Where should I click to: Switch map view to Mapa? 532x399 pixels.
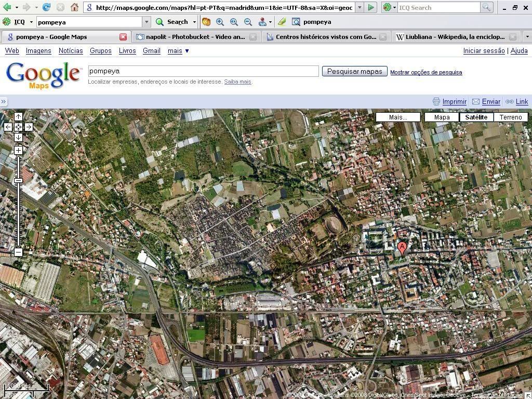pyautogui.click(x=442, y=117)
